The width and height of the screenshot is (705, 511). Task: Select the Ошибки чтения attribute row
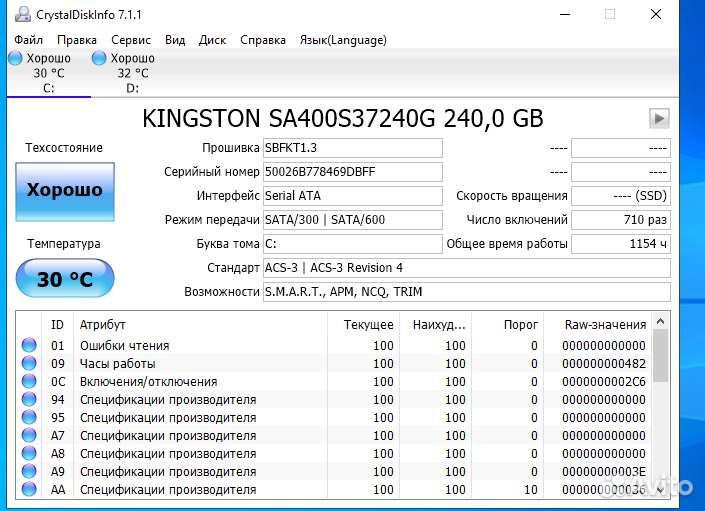tap(334, 346)
